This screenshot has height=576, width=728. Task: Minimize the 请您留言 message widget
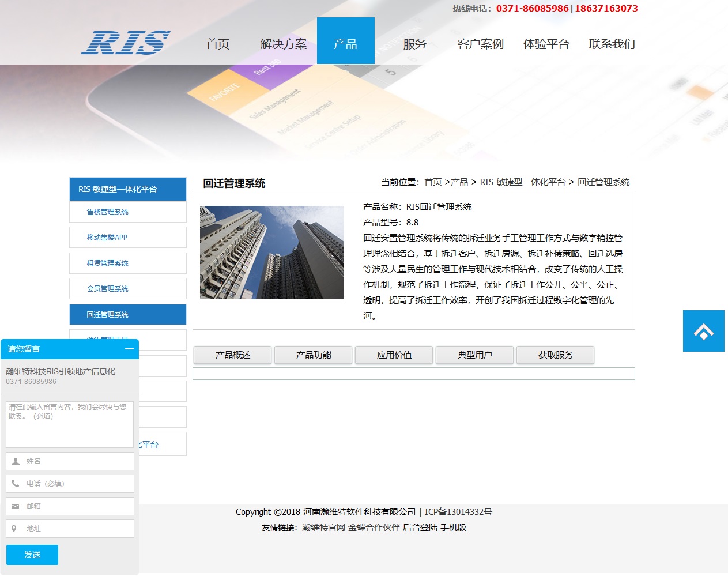[129, 349]
